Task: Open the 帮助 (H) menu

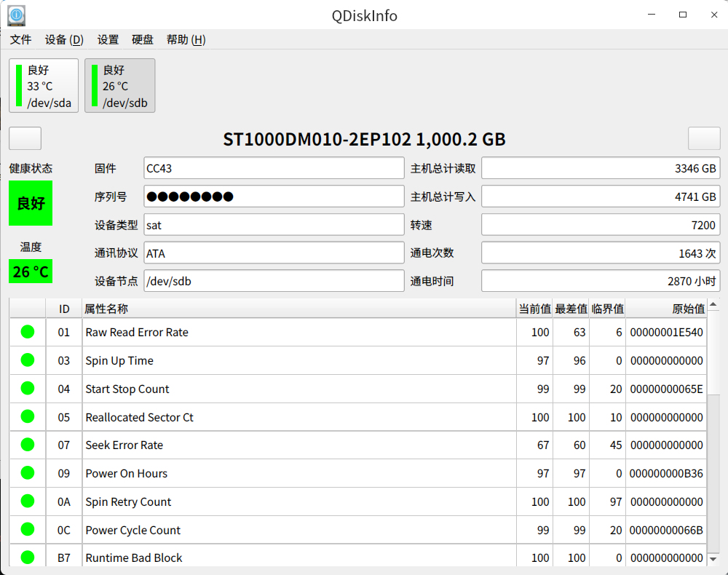Action: coord(186,40)
